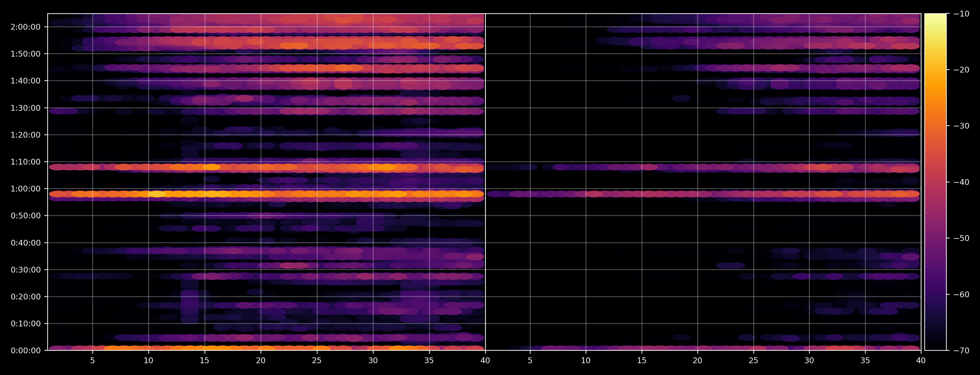Screen dimensions: 980x375
Task: Click the −30 value on the colorbar
Action: click(x=961, y=126)
